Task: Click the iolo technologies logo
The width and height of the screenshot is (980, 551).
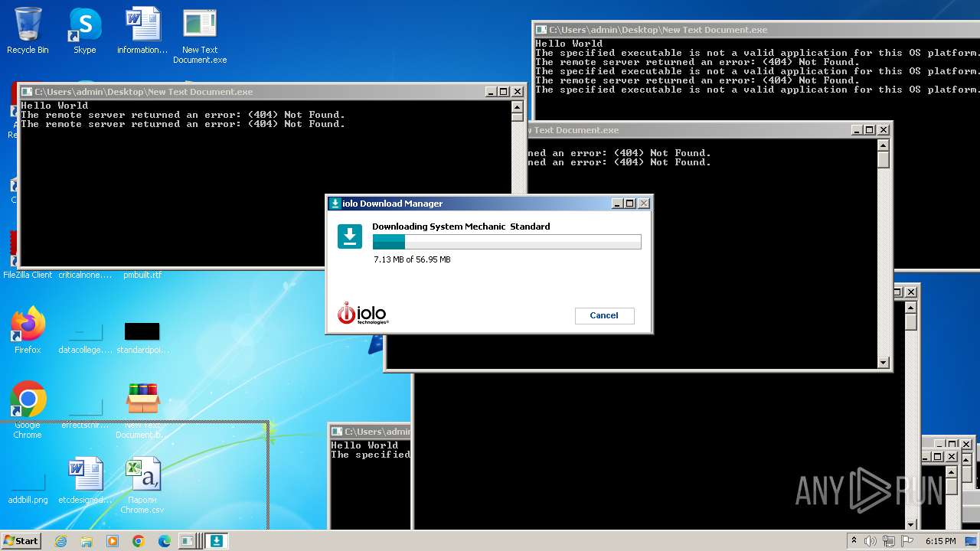Action: 363,313
